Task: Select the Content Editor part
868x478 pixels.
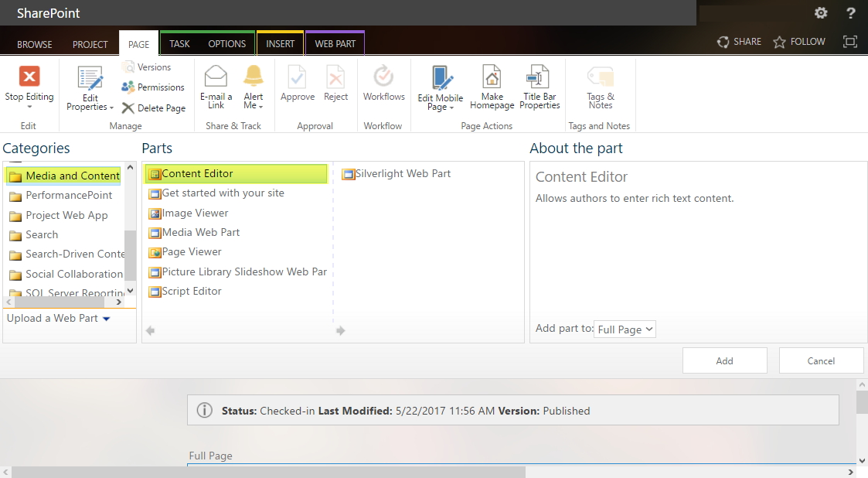Action: click(236, 174)
